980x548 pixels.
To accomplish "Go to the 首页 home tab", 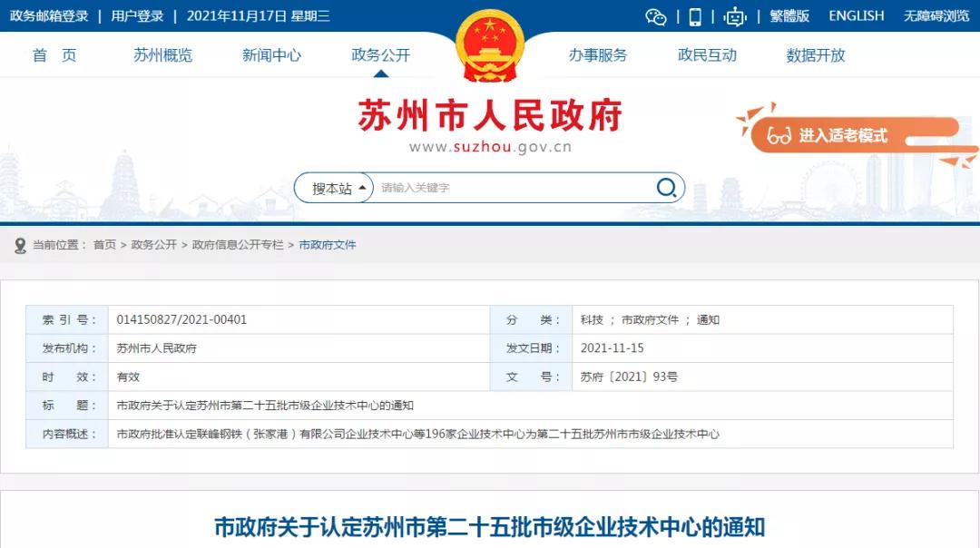I will coord(54,55).
